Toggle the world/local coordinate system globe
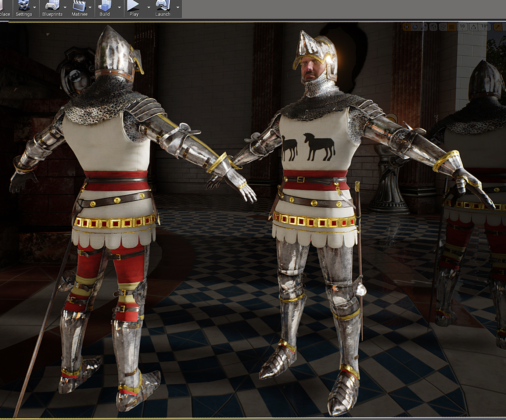506x420 pixels. click(434, 27)
